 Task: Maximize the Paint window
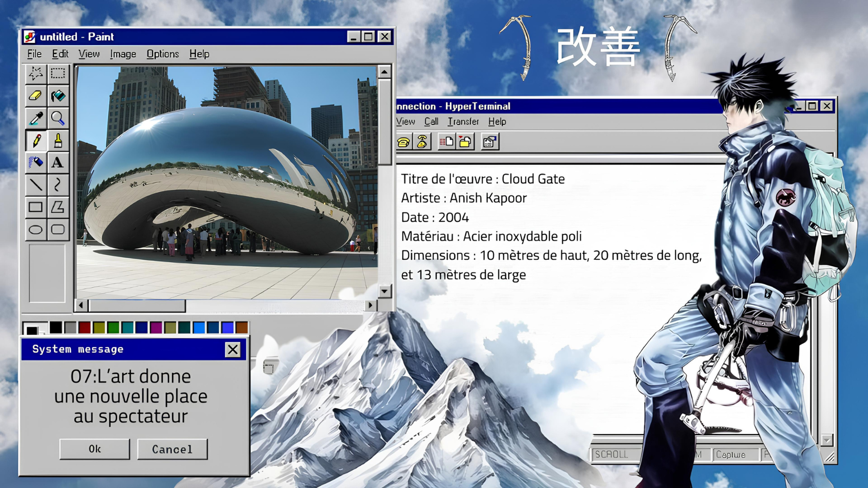[x=368, y=37]
